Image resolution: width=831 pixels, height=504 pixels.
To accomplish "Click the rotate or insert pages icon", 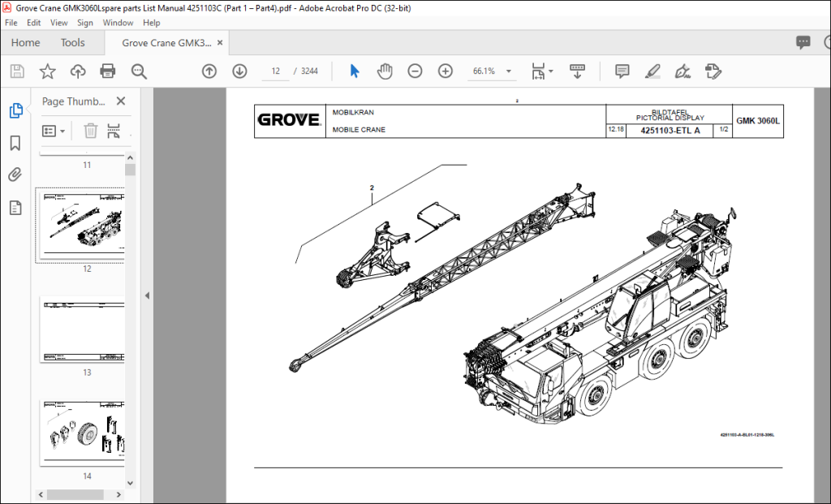I will 114,131.
